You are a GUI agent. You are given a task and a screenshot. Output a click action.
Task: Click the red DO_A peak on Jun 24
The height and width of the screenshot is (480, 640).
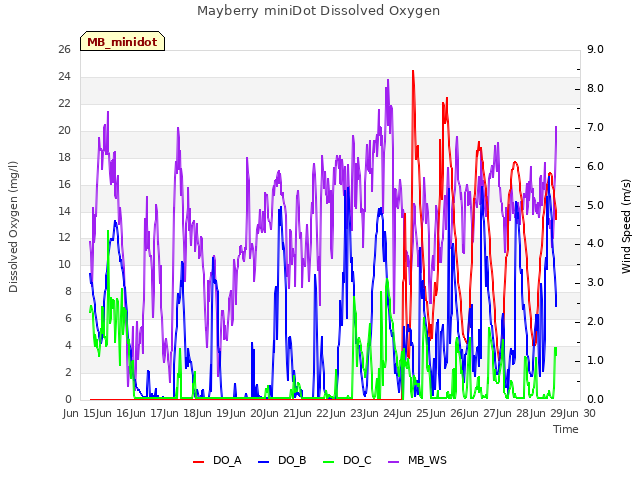(x=413, y=71)
